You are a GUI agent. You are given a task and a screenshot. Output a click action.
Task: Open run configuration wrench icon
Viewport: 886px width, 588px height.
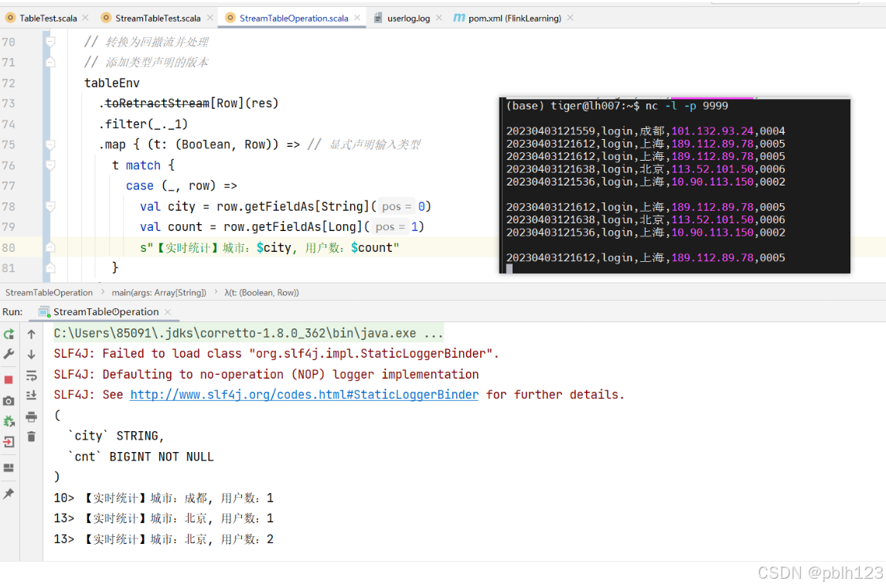9,354
